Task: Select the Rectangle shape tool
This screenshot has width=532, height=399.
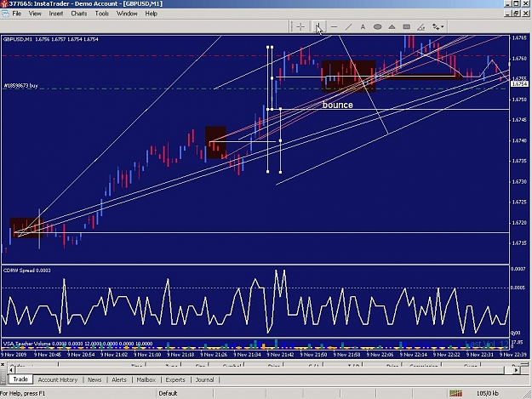Action: point(407,26)
